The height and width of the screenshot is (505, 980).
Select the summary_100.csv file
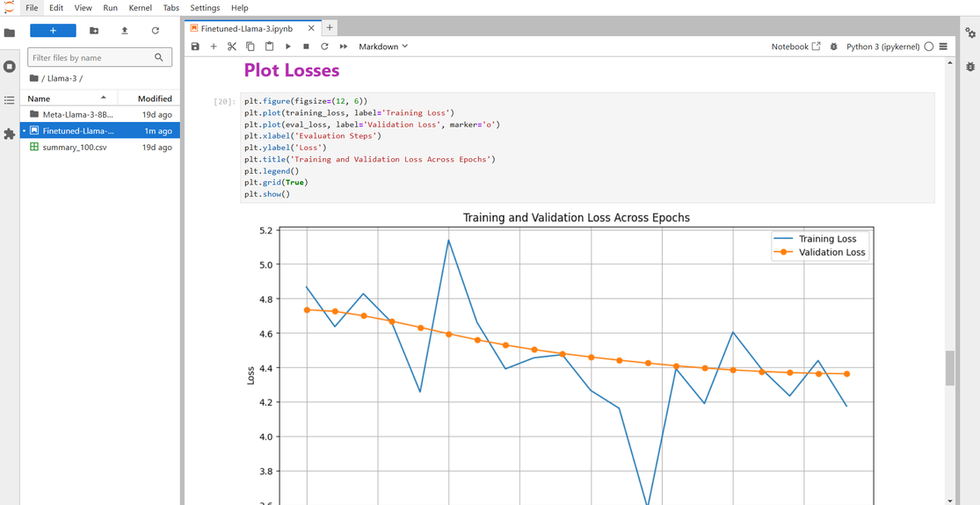click(x=100, y=148)
